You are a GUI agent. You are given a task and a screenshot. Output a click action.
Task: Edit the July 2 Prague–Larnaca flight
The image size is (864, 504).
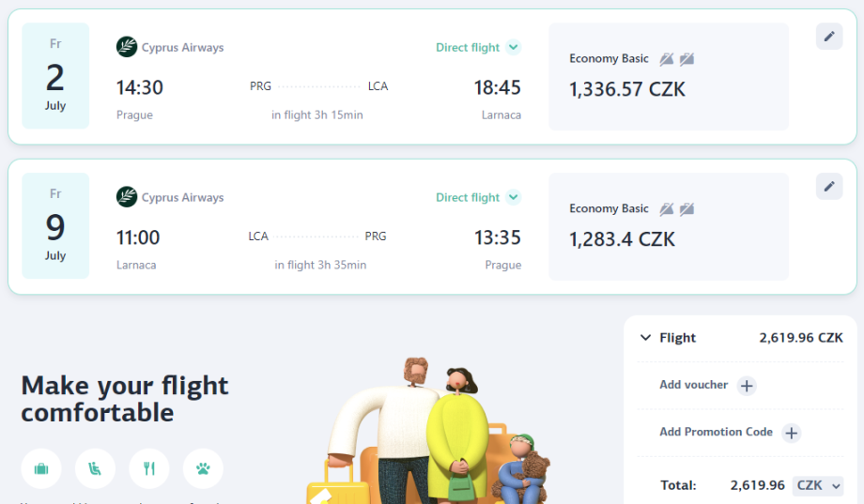(829, 37)
